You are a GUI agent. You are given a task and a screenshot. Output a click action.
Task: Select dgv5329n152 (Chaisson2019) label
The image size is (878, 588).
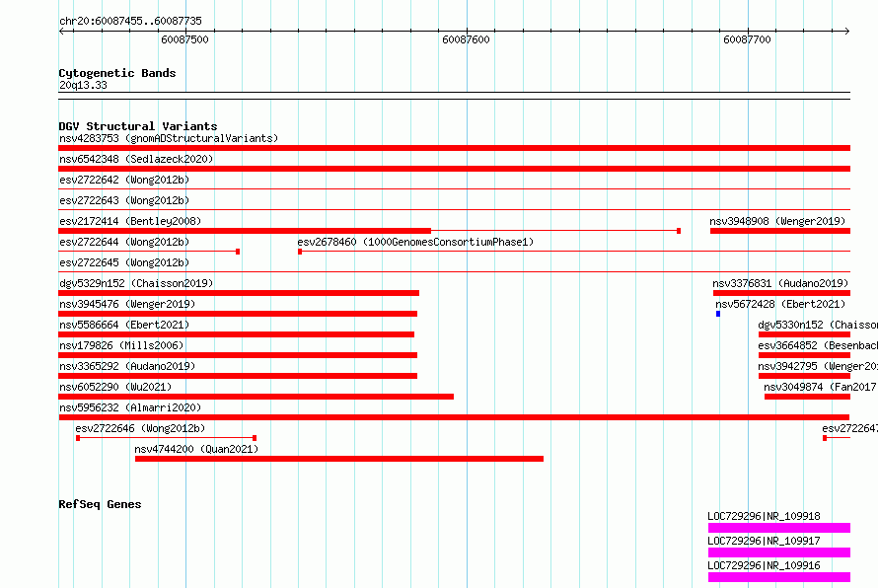pos(136,283)
